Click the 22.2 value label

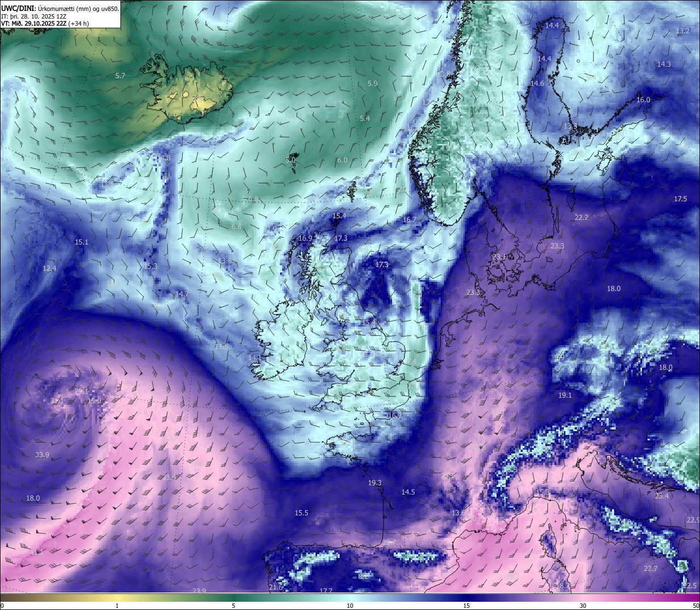[581, 218]
